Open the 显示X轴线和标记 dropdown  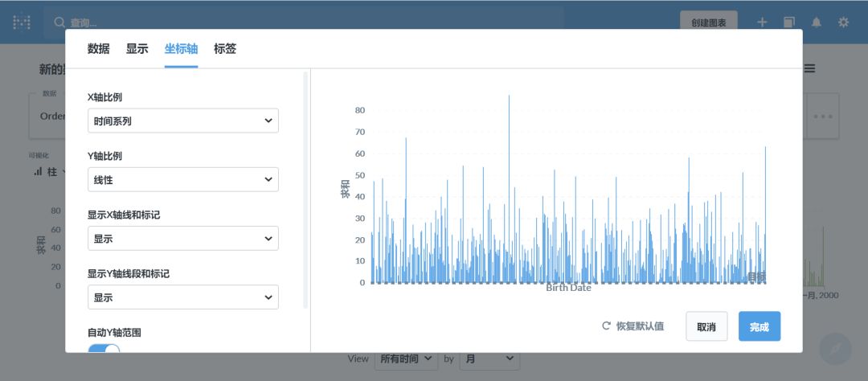pyautogui.click(x=183, y=238)
